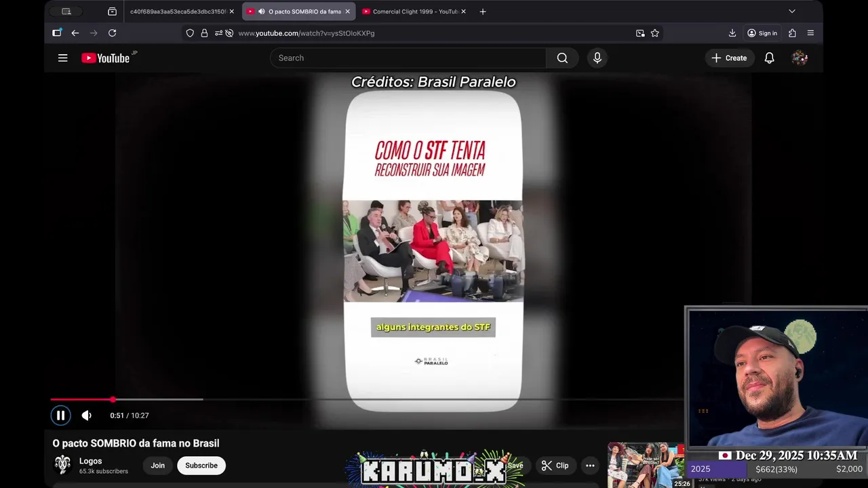868x488 pixels.
Task: Click the blocked autoplay icon in address bar
Action: (x=229, y=33)
